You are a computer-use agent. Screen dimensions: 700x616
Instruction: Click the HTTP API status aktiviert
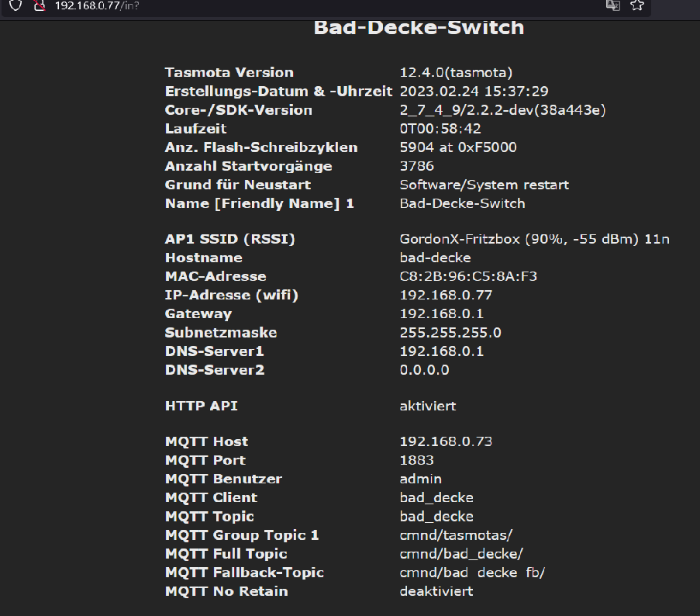click(427, 406)
